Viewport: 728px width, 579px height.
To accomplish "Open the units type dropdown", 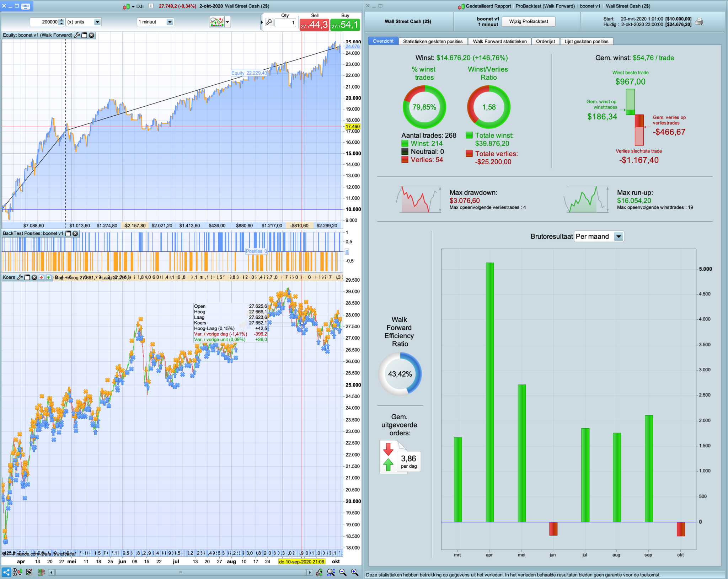I will click(x=97, y=22).
